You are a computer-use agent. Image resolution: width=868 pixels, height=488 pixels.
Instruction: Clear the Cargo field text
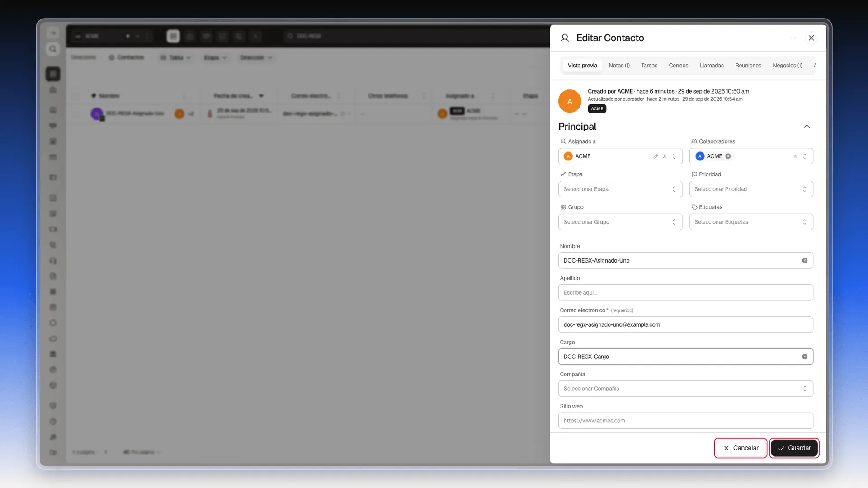click(805, 357)
